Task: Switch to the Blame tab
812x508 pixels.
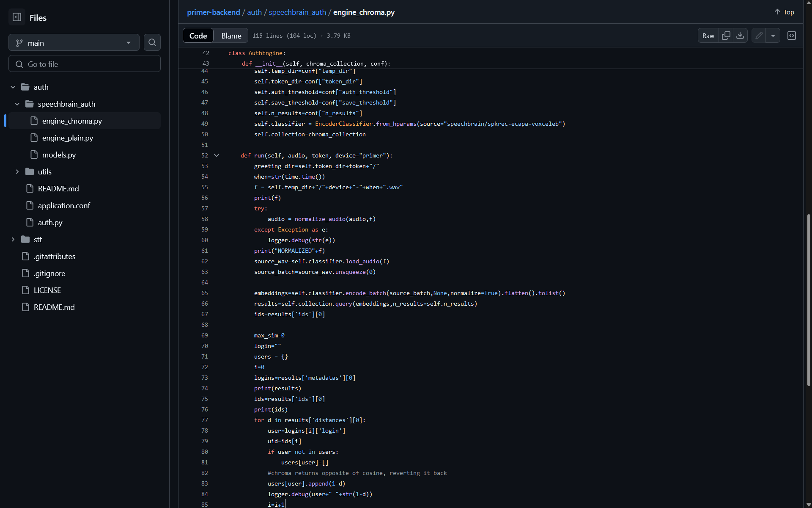Action: tap(230, 36)
